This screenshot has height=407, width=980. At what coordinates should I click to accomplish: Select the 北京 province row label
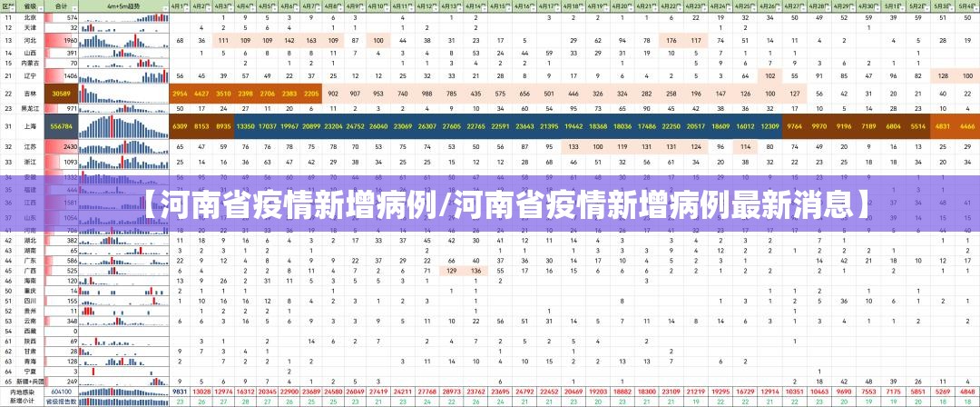coord(31,17)
